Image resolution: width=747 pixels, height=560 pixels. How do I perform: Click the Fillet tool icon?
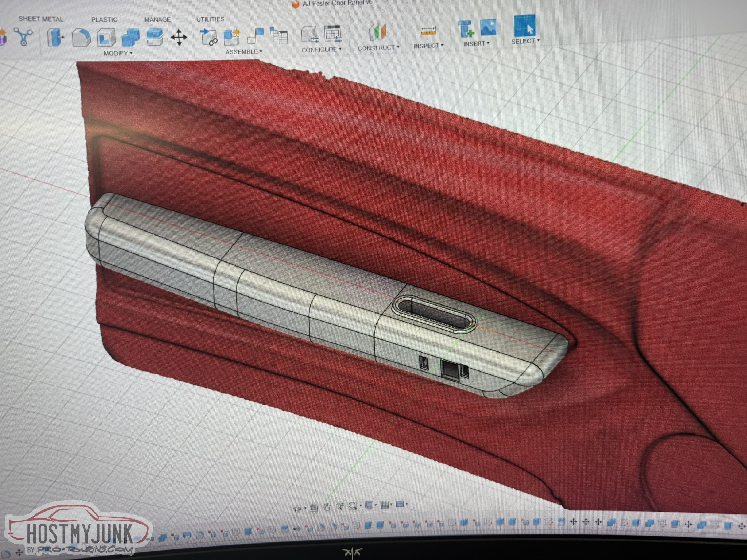[81, 38]
